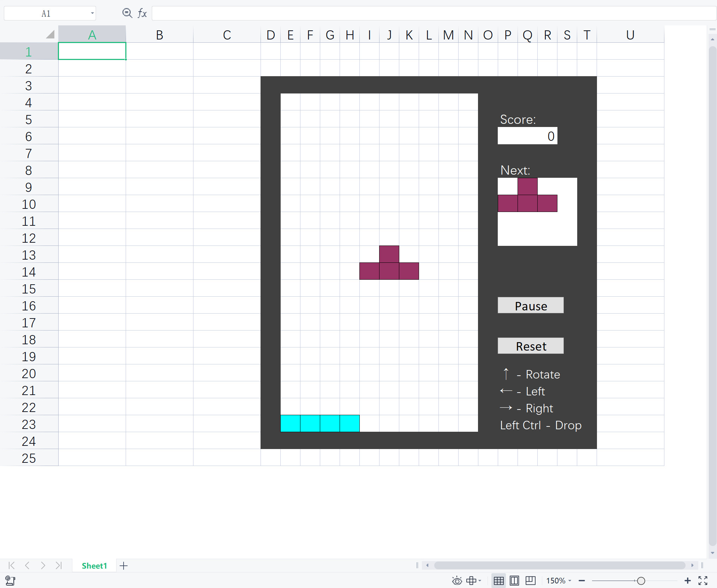Click the vertical scrollbar track
Viewport: 717px width, 588px height.
click(712, 296)
